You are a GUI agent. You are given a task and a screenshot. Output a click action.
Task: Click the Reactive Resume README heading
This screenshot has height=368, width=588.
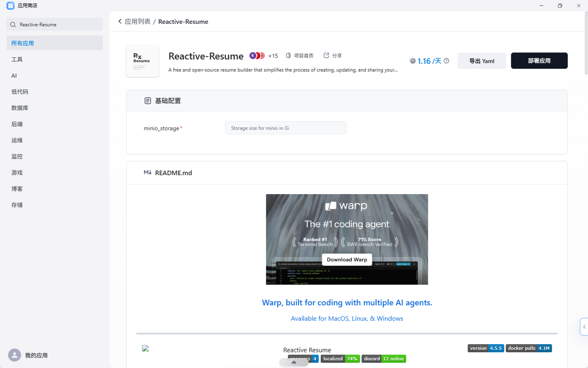pyautogui.click(x=307, y=350)
